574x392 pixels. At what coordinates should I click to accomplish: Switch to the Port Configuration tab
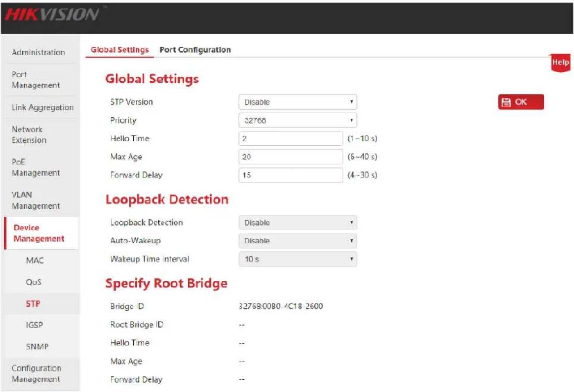[195, 50]
